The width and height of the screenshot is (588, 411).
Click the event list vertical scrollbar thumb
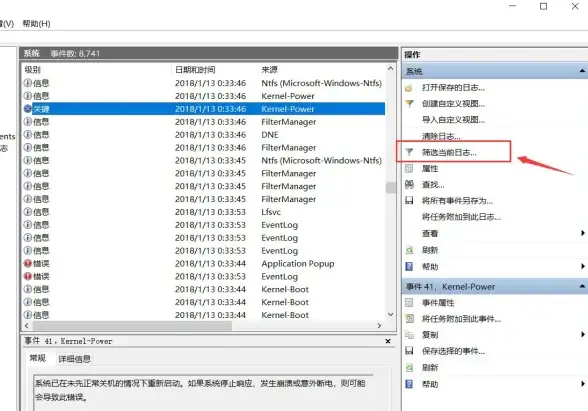coord(390,188)
